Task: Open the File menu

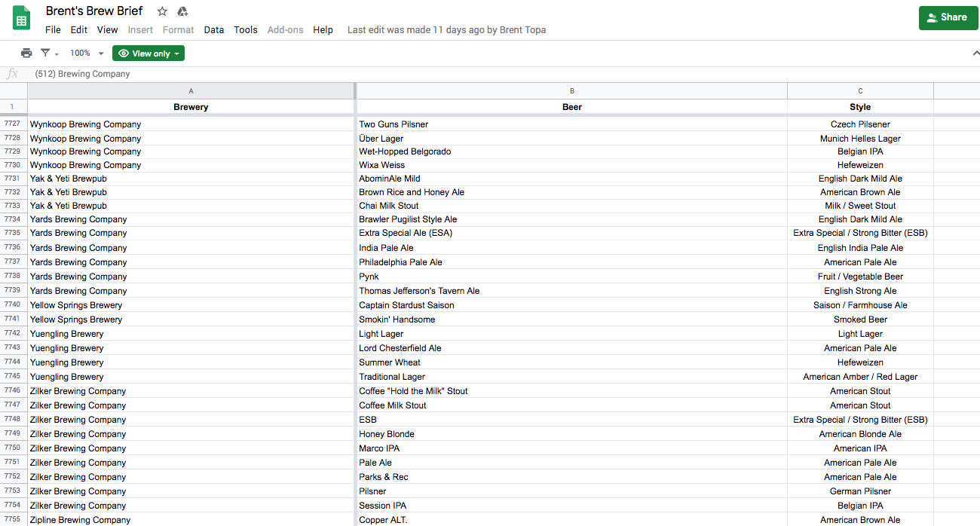Action: click(53, 30)
